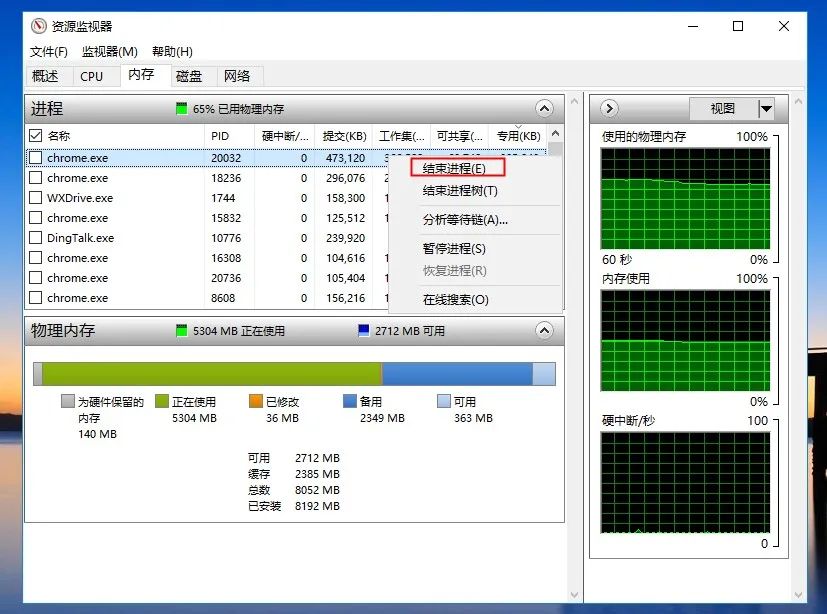Screen dimensions: 827x614
Task: Collapse the 进程 panel chevron
Action: coord(545,109)
